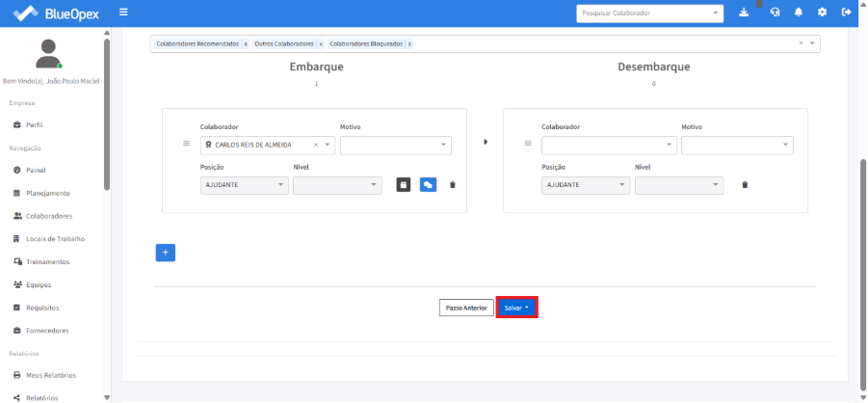Open Desembarque Colaborador dropdown

coord(609,145)
